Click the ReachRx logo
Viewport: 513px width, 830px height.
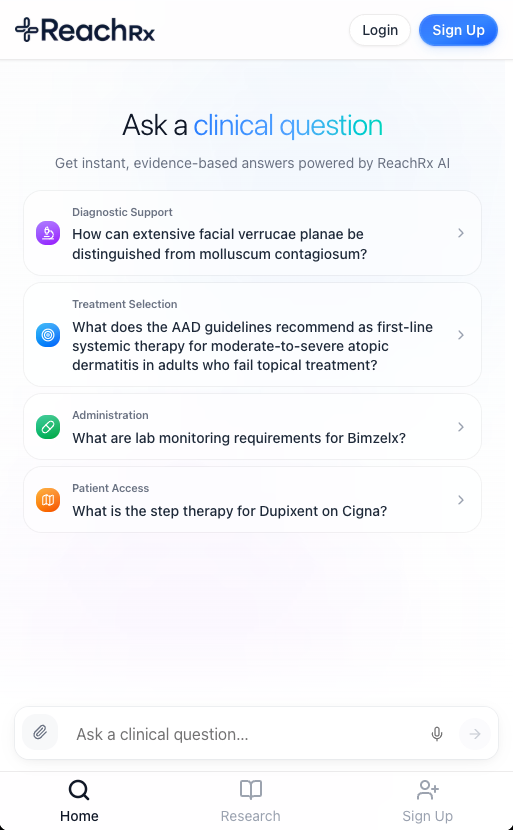click(x=85, y=30)
